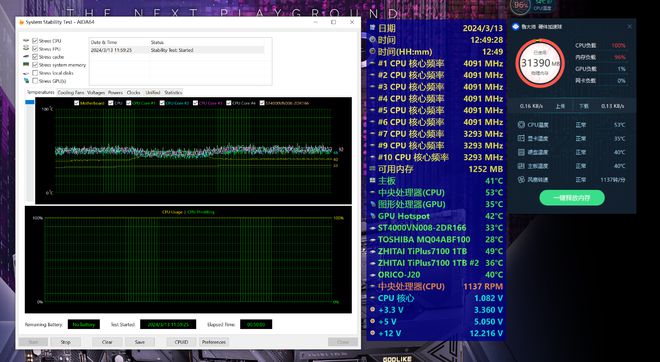Open CPUID from the bottom buttons

point(181,342)
